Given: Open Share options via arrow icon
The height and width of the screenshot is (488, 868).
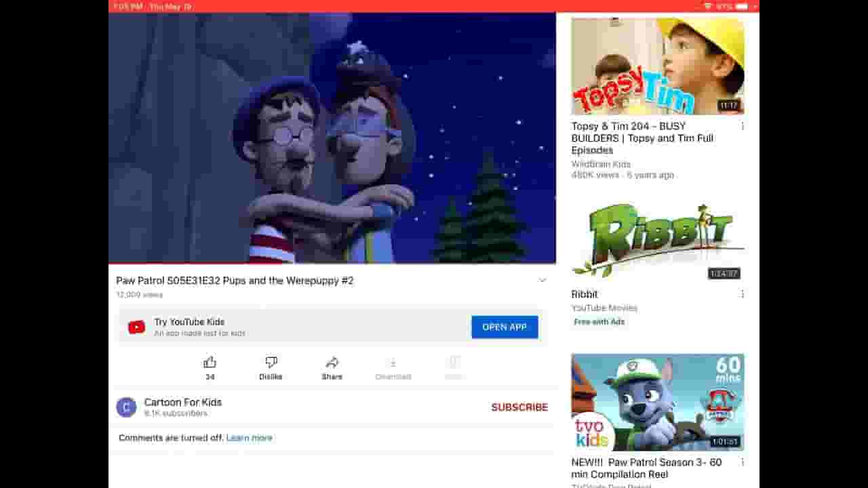Looking at the screenshot, I should click(332, 363).
